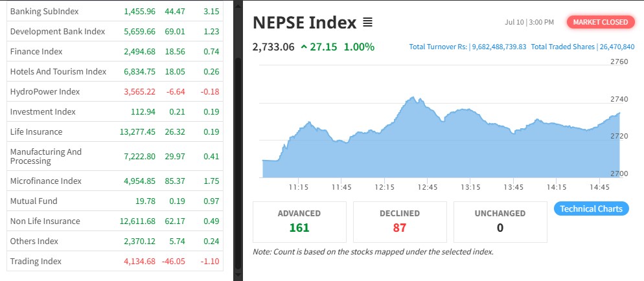Click the MARKET CLOSED status badge
This screenshot has height=281, width=644.
click(x=600, y=22)
